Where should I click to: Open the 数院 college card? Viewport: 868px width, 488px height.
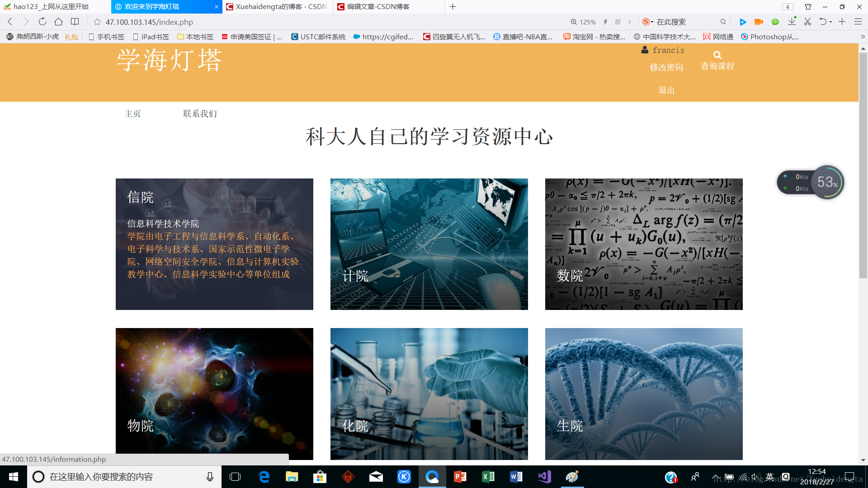(644, 244)
